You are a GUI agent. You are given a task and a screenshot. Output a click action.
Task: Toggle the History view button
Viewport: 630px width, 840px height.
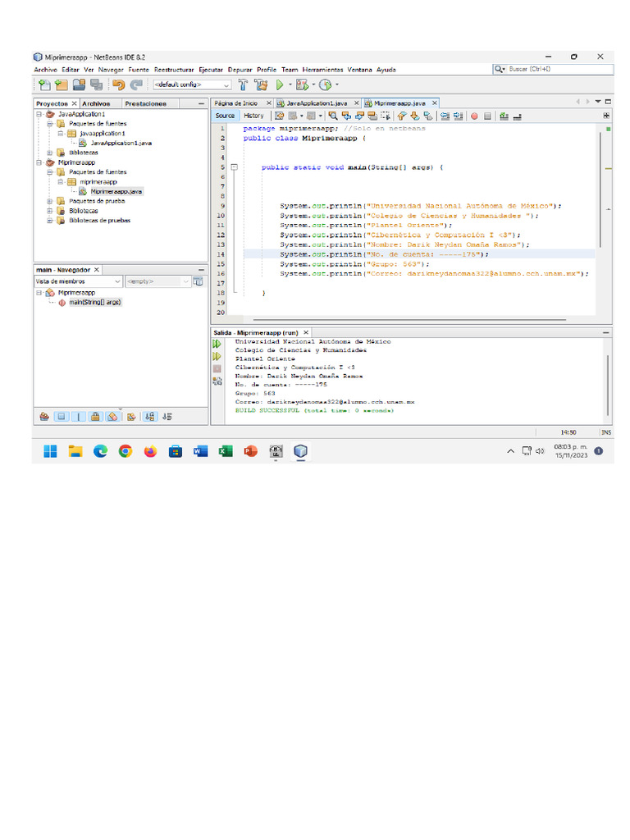[x=254, y=116]
